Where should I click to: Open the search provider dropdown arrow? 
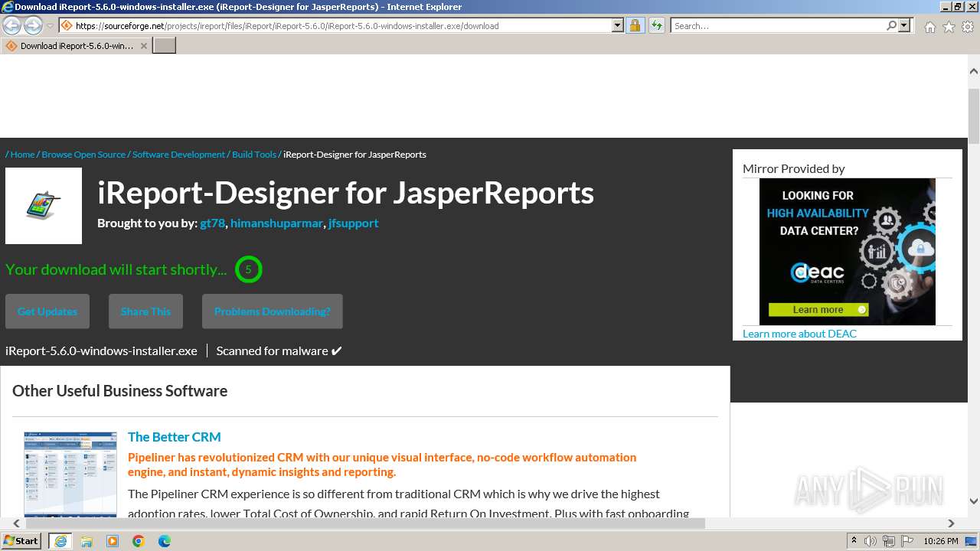click(x=904, y=25)
